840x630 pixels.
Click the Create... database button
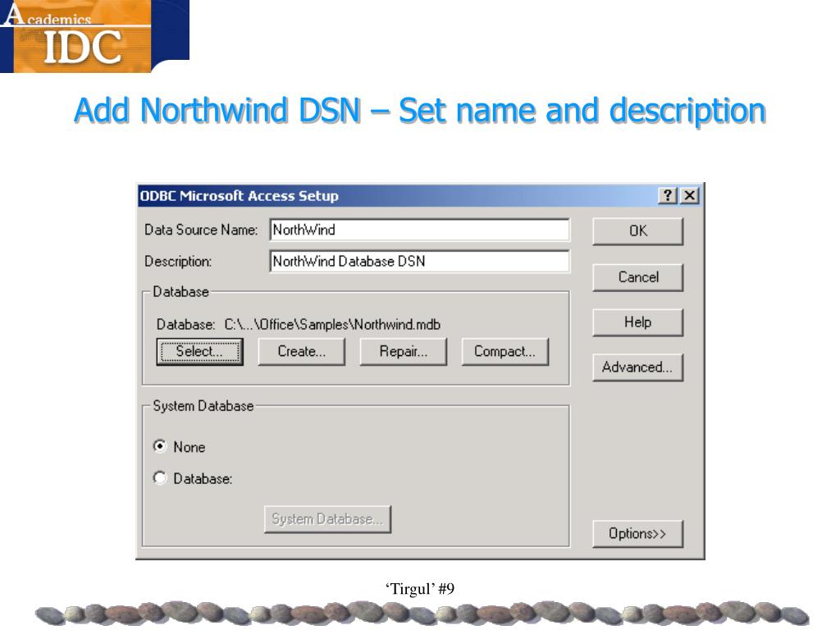click(x=302, y=352)
